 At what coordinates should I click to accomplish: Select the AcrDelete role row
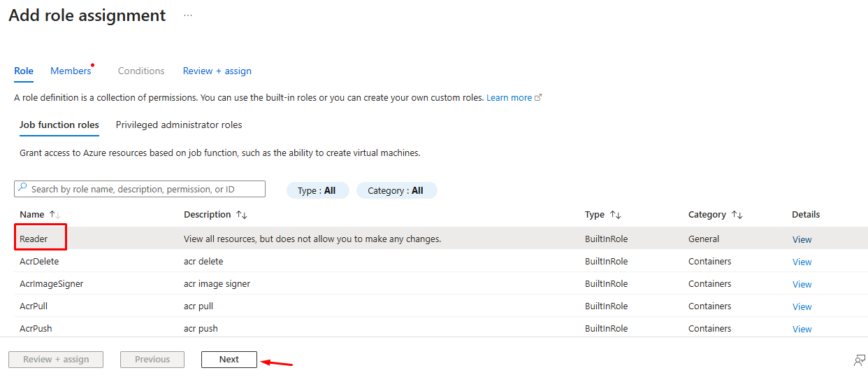point(39,262)
